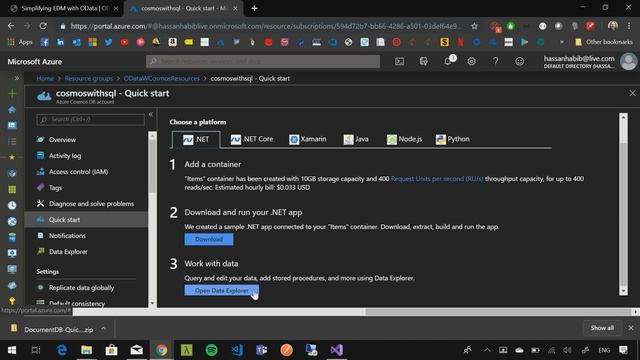The image size is (640, 360).
Task: Select the Xamarin platform tab
Action: [308, 139]
